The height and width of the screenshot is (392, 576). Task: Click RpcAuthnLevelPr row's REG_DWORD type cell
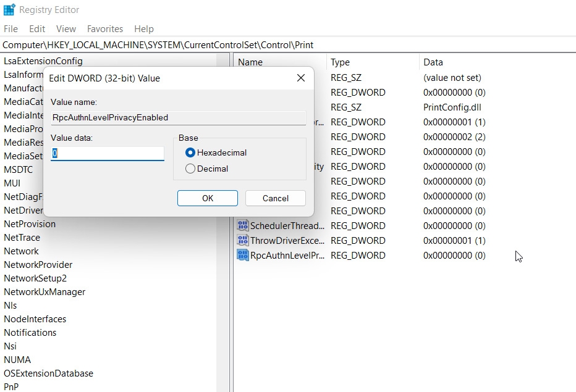(358, 256)
